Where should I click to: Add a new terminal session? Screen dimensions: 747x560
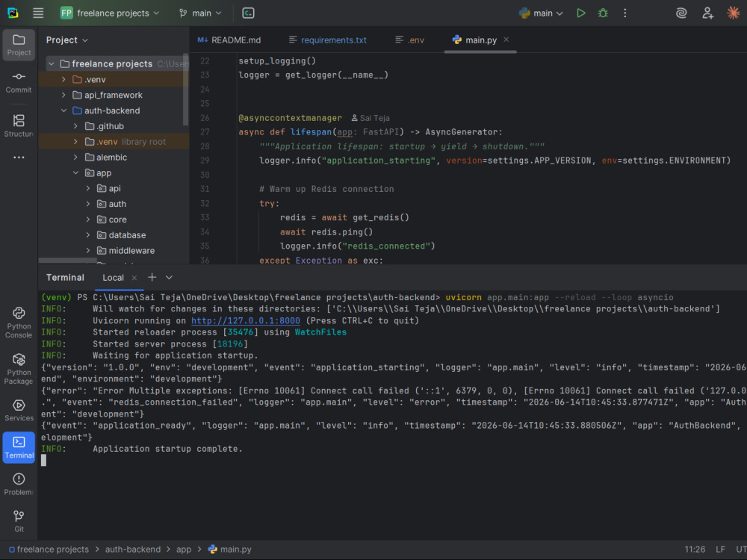tap(152, 277)
